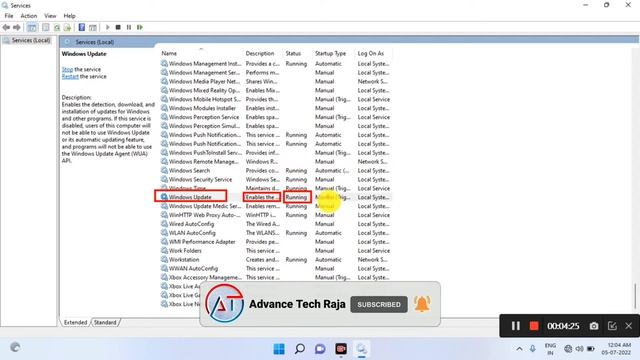The height and width of the screenshot is (360, 640).
Task: Open the clock and date flyout
Action: (616, 349)
